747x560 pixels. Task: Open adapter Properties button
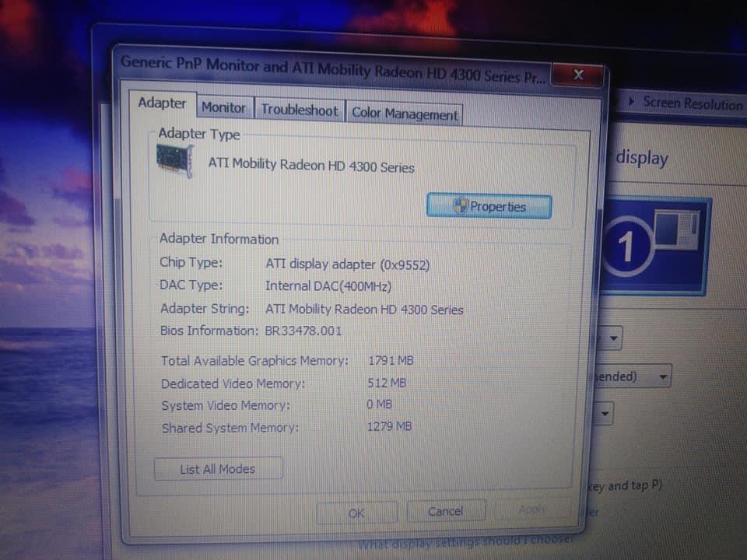[489, 206]
